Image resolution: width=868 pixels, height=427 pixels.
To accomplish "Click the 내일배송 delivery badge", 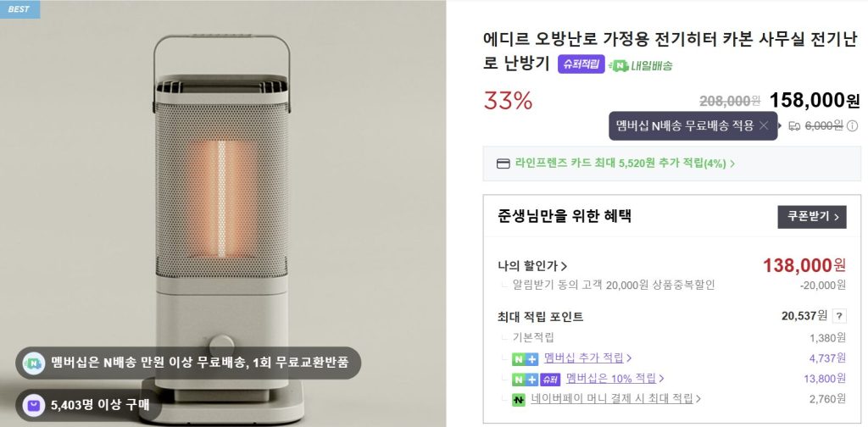I will point(640,65).
